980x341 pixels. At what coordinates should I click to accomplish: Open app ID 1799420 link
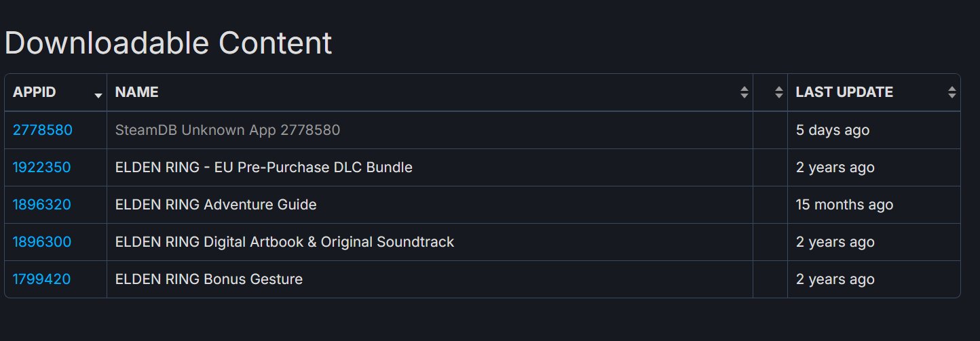pos(41,279)
